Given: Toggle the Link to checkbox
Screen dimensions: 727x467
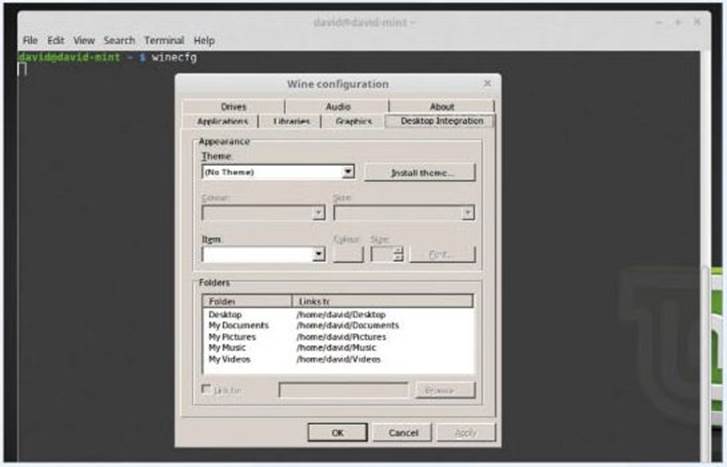Looking at the screenshot, I should [206, 389].
